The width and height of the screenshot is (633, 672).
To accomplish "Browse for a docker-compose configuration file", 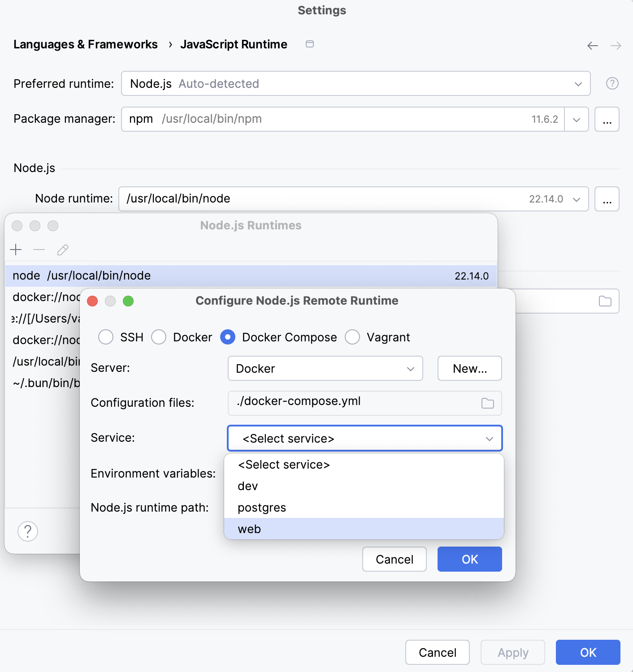I will point(488,403).
